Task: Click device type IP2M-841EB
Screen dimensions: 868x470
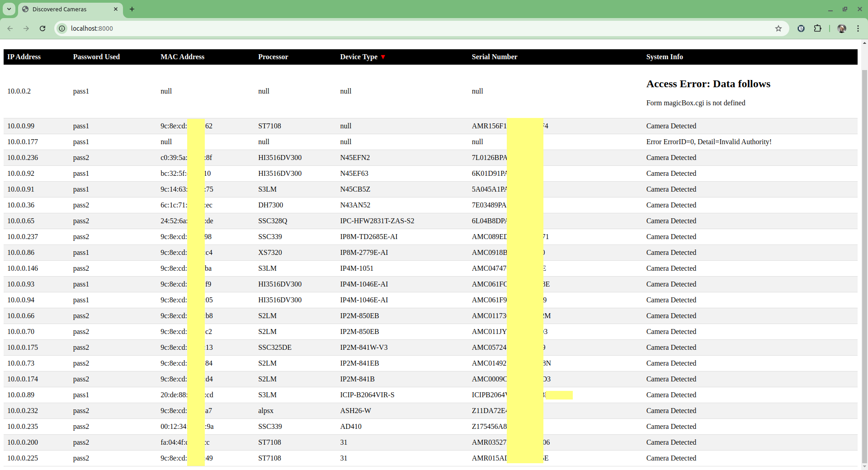Action: coord(359,363)
